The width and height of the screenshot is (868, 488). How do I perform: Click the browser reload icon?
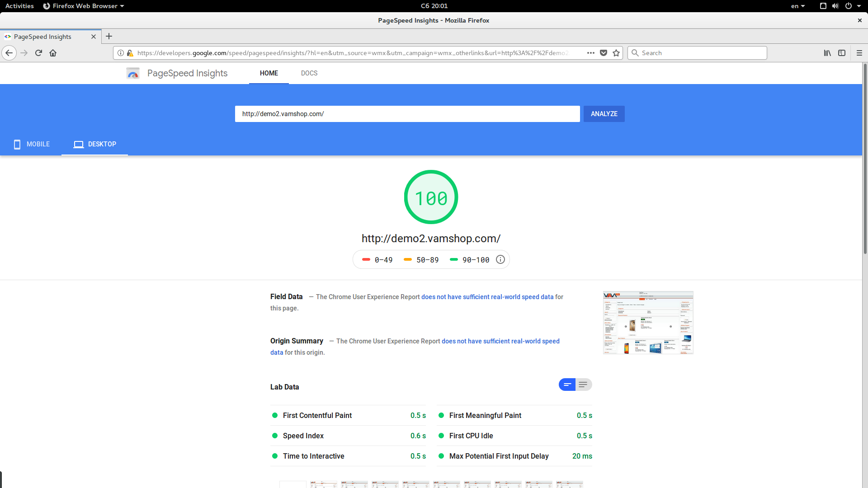pyautogui.click(x=38, y=53)
